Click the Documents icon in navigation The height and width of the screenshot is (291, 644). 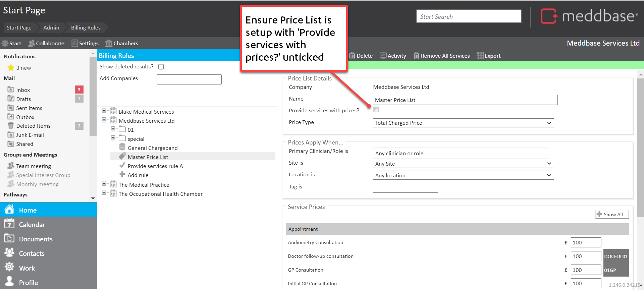pos(9,238)
